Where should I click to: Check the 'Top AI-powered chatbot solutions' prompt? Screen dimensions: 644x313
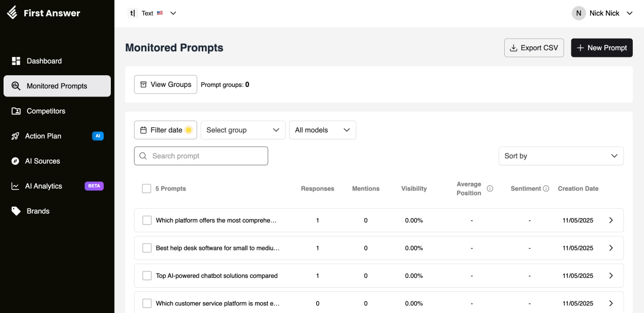[147, 276]
